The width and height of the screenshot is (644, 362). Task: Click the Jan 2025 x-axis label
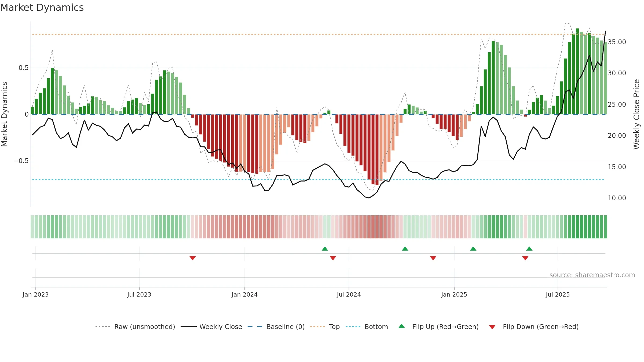[x=454, y=294]
